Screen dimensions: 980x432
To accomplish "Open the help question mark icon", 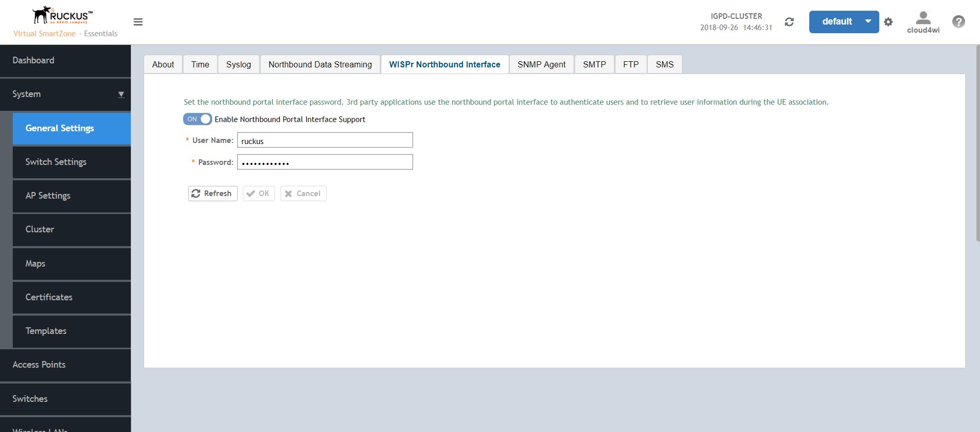I will (959, 21).
